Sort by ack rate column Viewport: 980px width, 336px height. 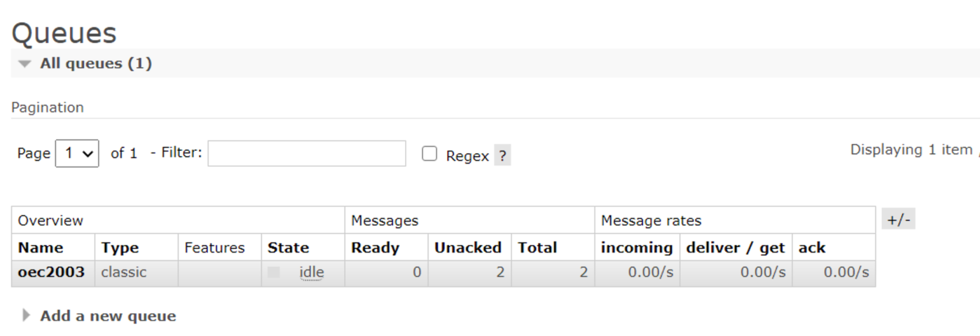coord(812,248)
